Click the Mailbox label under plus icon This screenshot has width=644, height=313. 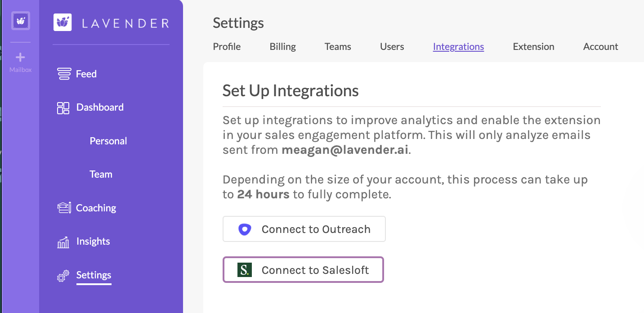click(21, 70)
